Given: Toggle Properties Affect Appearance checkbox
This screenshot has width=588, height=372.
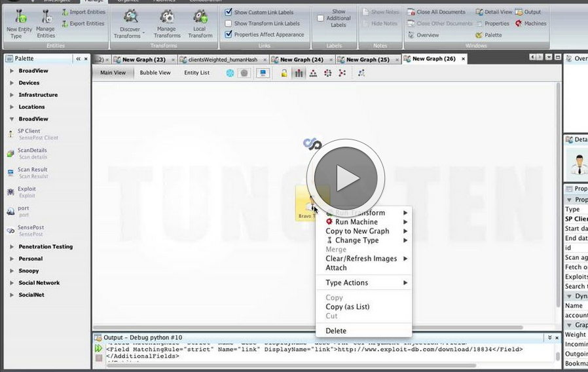Looking at the screenshot, I should 229,35.
